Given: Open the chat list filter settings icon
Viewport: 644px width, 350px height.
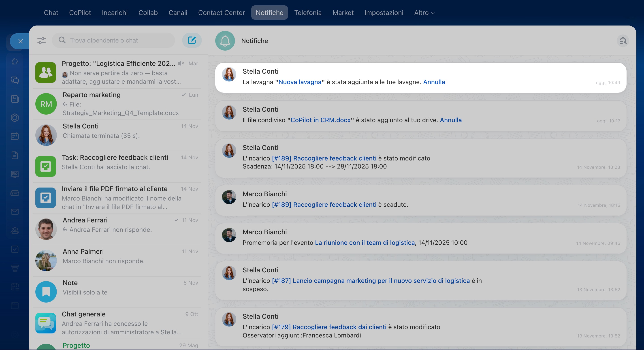Looking at the screenshot, I should [41, 41].
